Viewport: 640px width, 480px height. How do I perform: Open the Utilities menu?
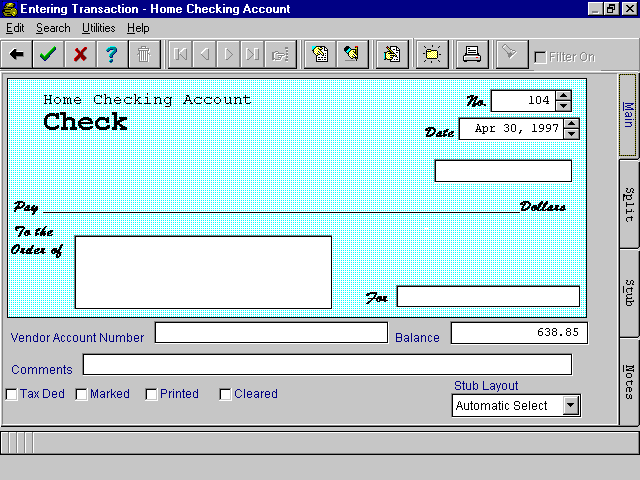point(98,28)
